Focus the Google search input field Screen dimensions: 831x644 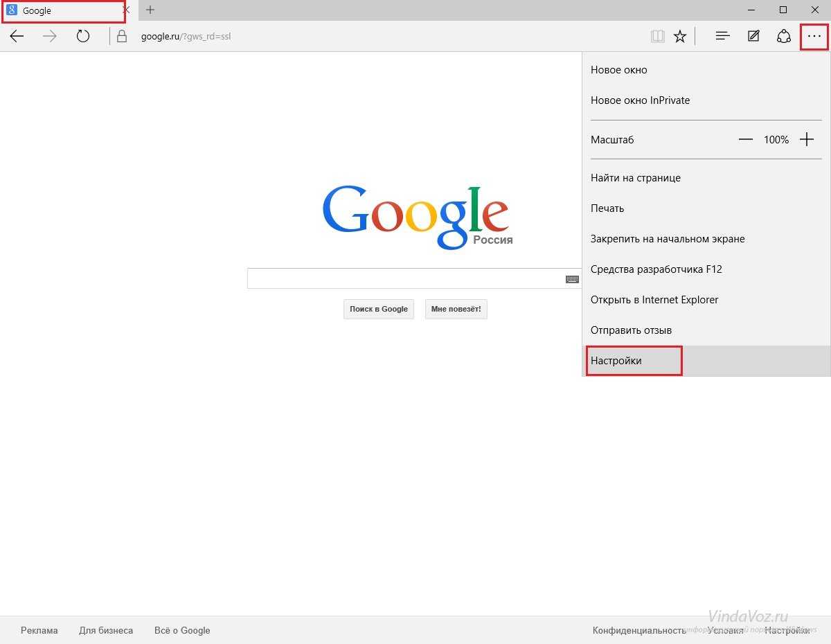click(414, 278)
